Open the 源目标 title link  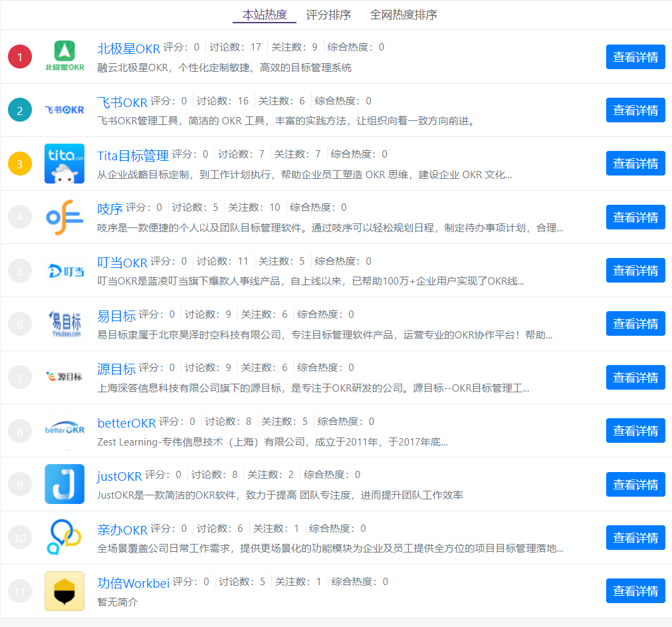pyautogui.click(x=116, y=369)
